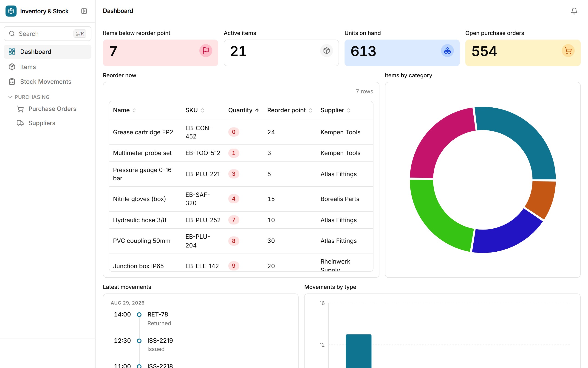588x368 pixels.
Task: Sort table by Supplier column
Action: [335, 110]
